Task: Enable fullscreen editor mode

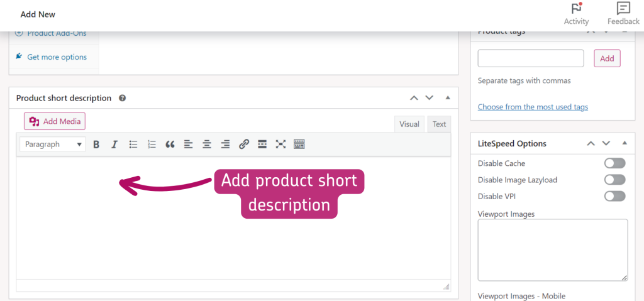Action: click(x=280, y=145)
